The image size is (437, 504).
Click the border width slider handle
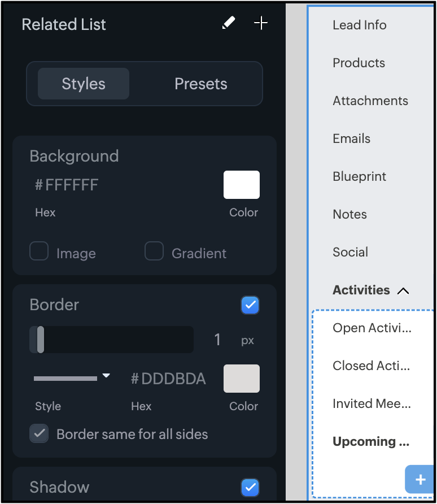(40, 340)
